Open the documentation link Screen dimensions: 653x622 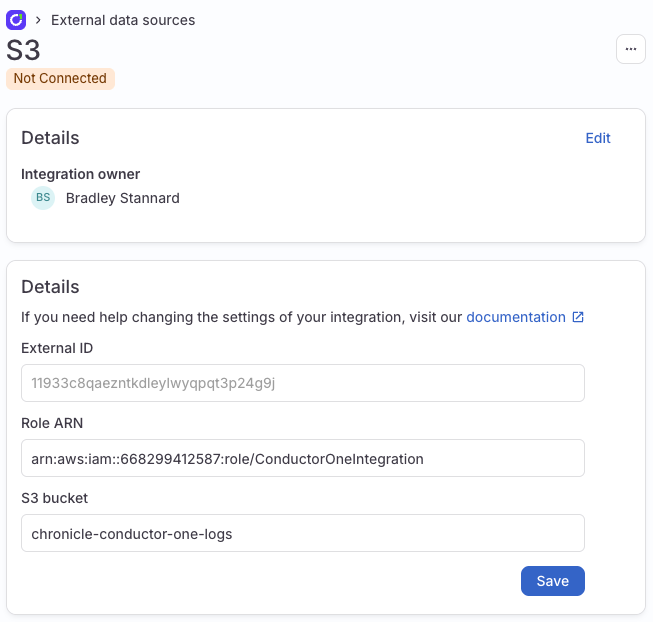pyautogui.click(x=516, y=317)
